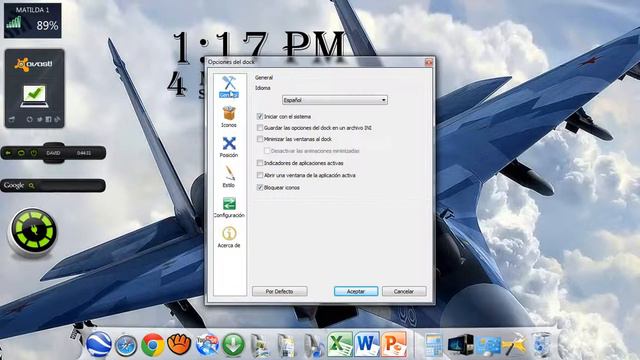Open the YouTube globe dock icon

pyautogui.click(x=207, y=344)
